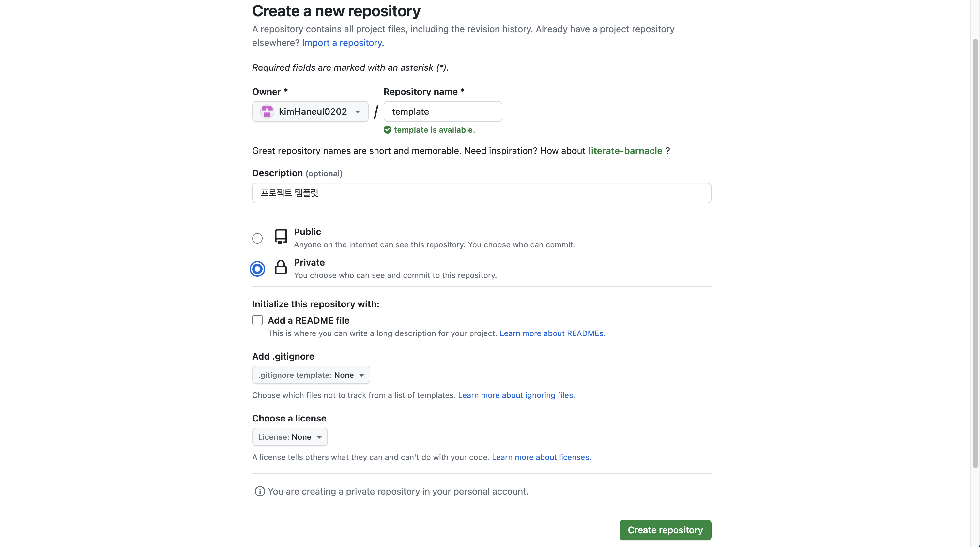Enable the 'Add a README file' checkbox
This screenshot has height=547, width=980.
pyautogui.click(x=257, y=320)
